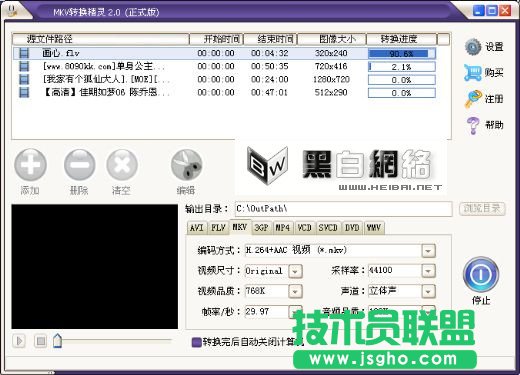Click the 图像大小 column header
The width and height of the screenshot is (520, 375).
click(x=332, y=39)
